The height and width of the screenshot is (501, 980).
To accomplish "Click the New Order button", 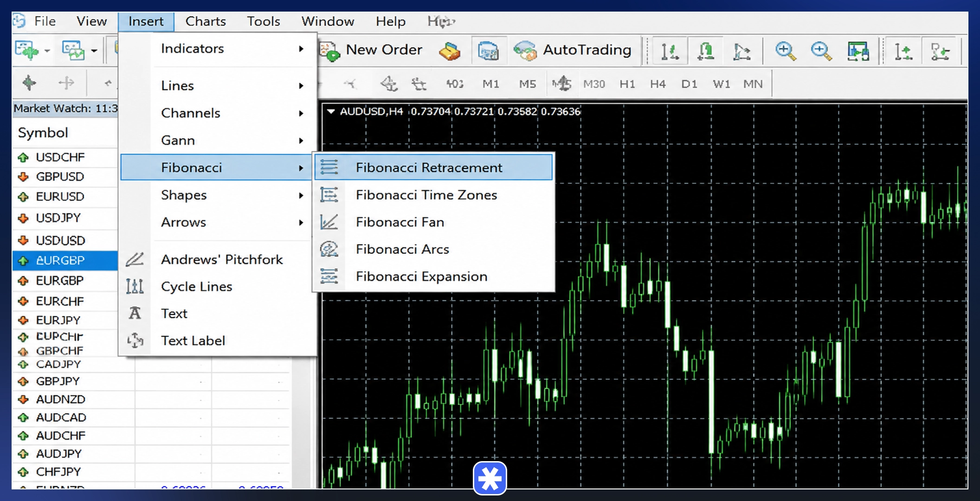I will point(371,50).
